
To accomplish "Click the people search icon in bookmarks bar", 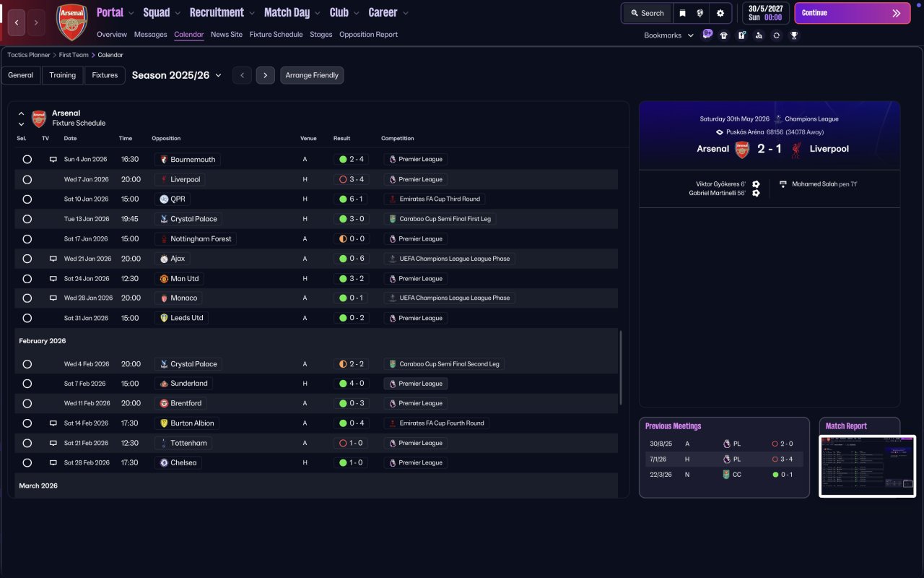I will 759,35.
